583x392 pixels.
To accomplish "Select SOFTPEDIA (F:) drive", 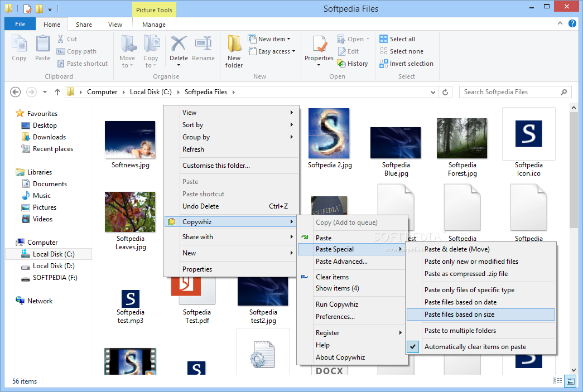I will click(55, 278).
